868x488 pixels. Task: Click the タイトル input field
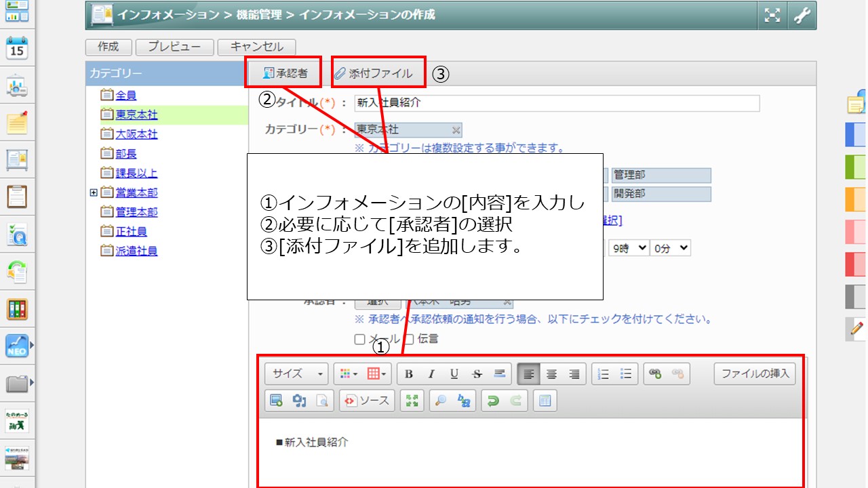coord(556,103)
